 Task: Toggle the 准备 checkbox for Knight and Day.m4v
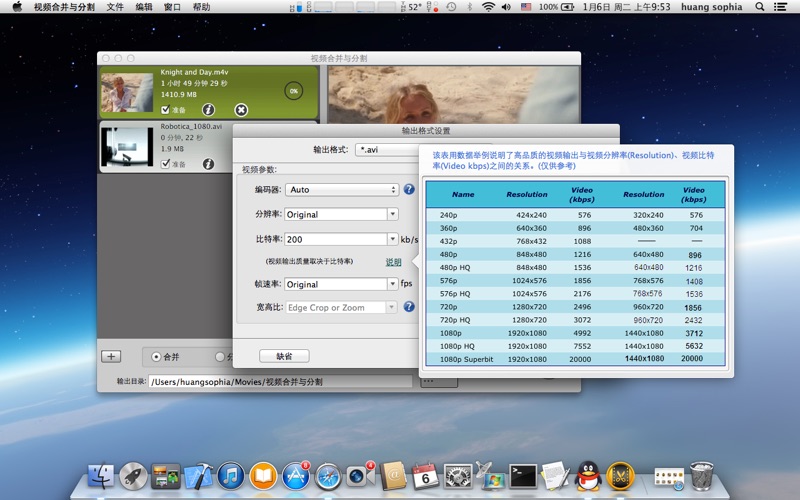click(x=165, y=110)
